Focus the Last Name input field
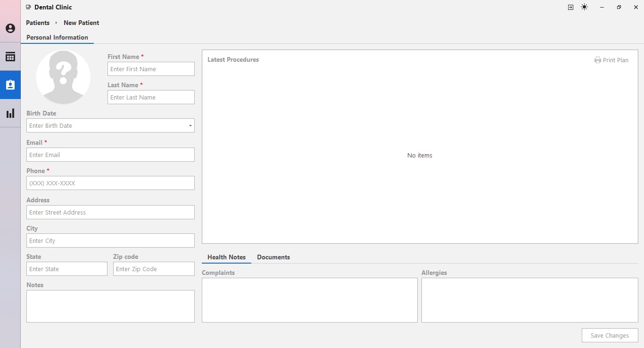This screenshot has width=644, height=348. (151, 97)
